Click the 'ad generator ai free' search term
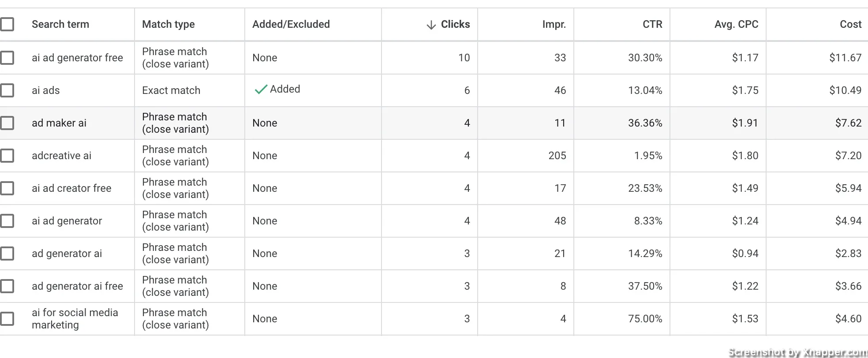 pyautogui.click(x=77, y=286)
